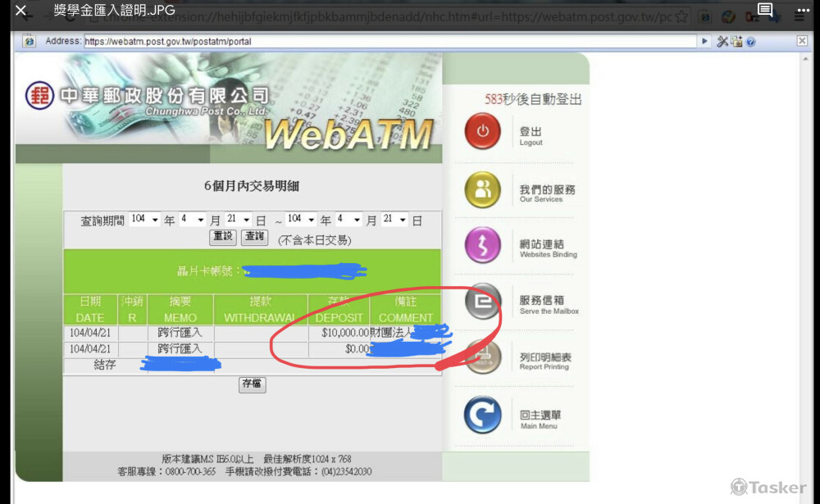
Task: Click the red Logout power icon
Action: tap(482, 132)
